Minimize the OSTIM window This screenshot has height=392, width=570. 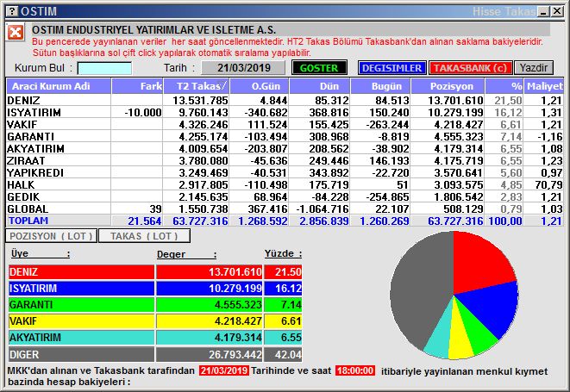(544, 11)
